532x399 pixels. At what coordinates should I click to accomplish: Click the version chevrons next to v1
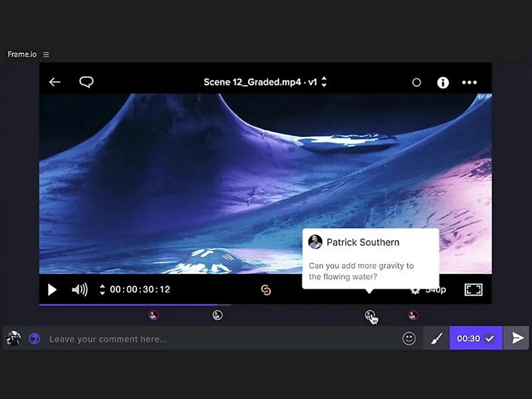324,82
